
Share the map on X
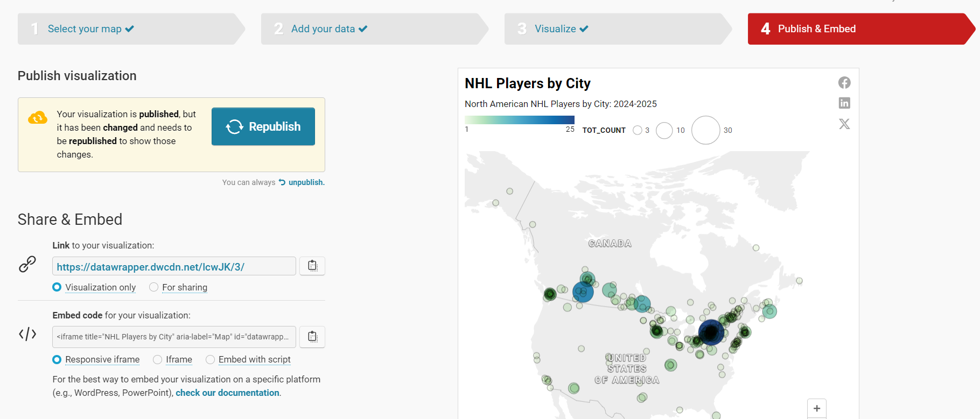click(844, 124)
